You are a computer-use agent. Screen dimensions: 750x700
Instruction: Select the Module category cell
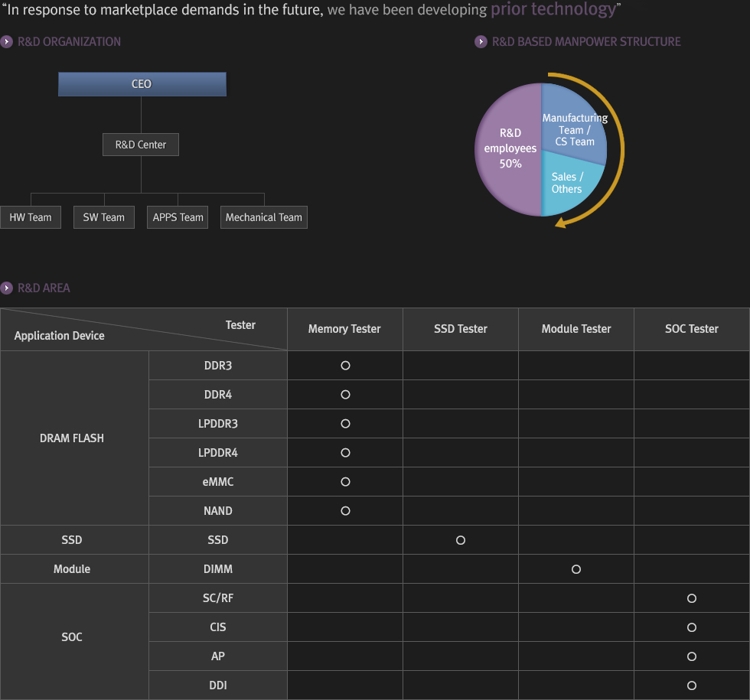pyautogui.click(x=75, y=569)
